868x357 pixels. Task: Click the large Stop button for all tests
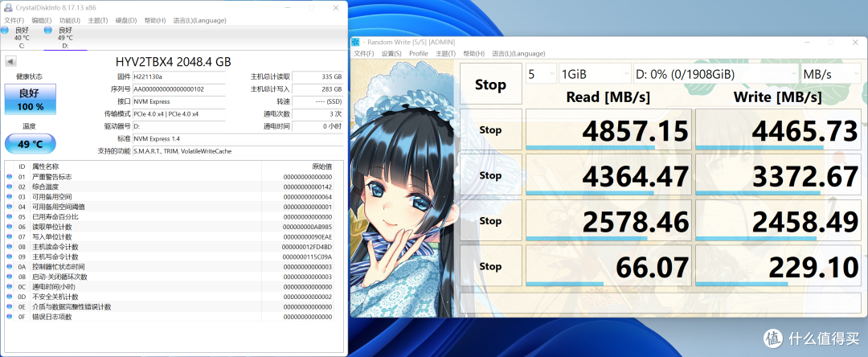point(490,84)
